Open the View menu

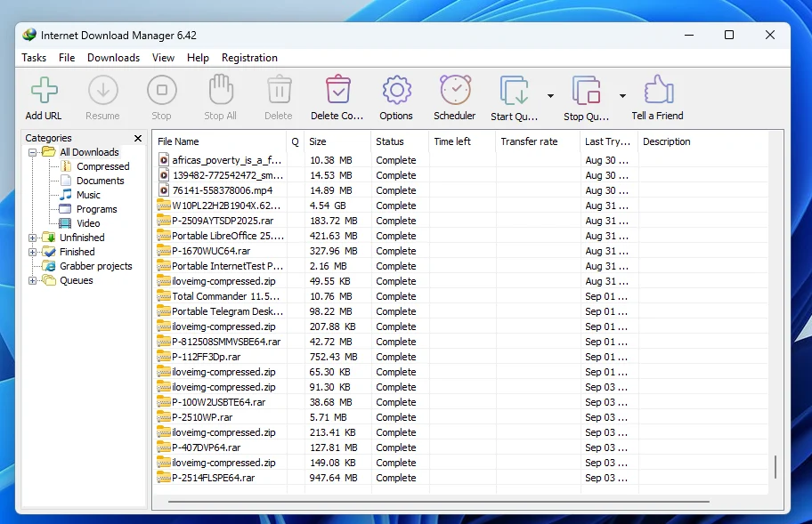[x=163, y=58]
